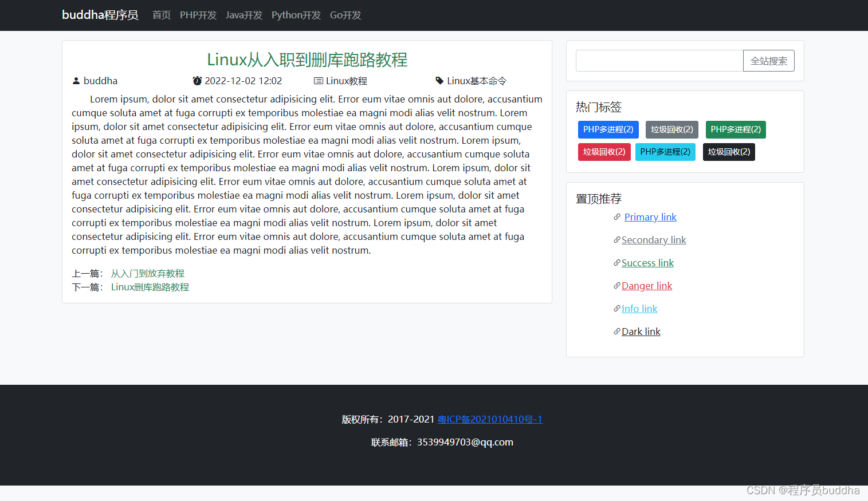Click the clock icon before the publish date
This screenshot has width=868, height=501.
(x=198, y=81)
